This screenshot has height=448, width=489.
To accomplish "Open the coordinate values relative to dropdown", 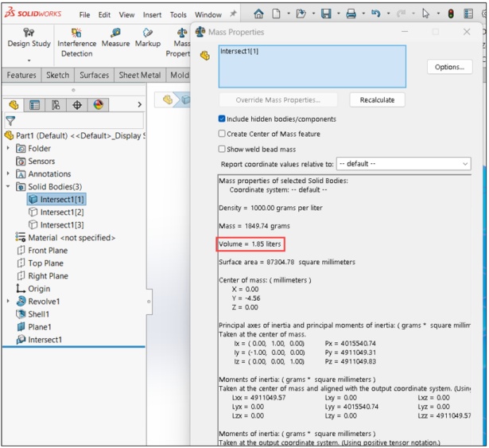I will (404, 164).
